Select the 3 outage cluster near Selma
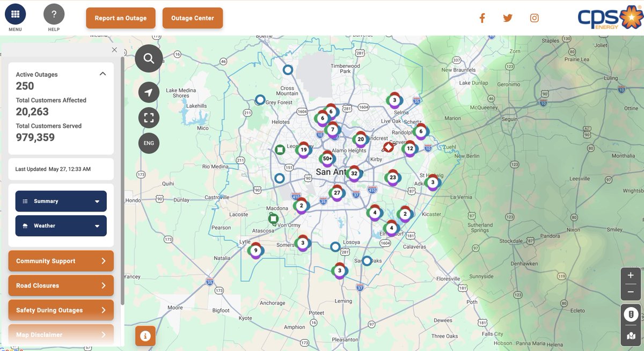The image size is (644, 351). 394,100
